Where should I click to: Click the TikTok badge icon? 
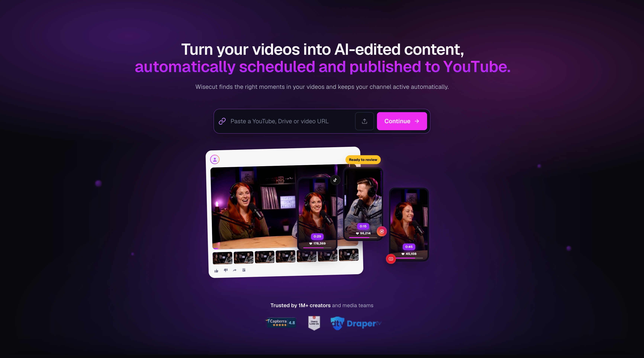[x=335, y=180]
